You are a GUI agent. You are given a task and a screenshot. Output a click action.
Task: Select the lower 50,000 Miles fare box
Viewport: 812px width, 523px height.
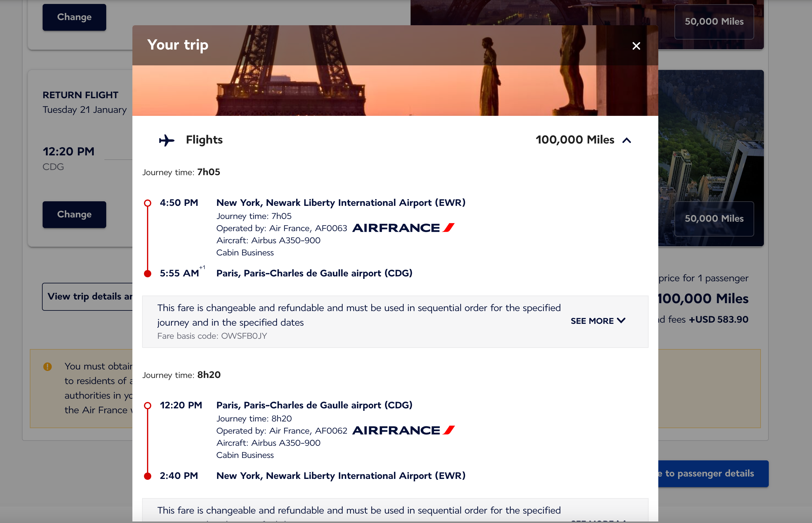click(x=714, y=219)
